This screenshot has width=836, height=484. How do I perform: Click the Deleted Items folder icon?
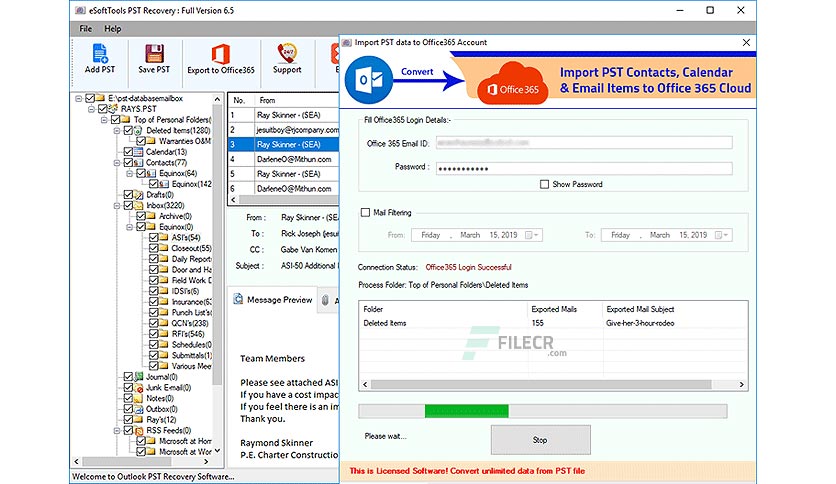[x=138, y=130]
